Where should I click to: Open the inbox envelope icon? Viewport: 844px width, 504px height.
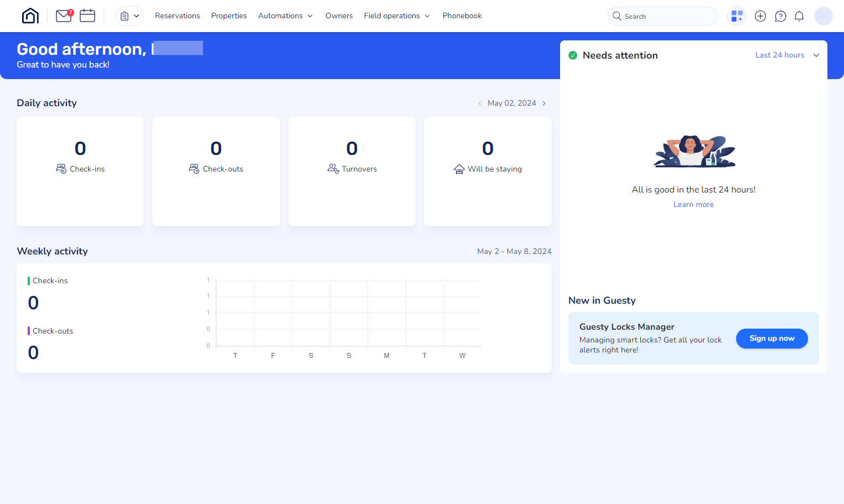[x=64, y=16]
